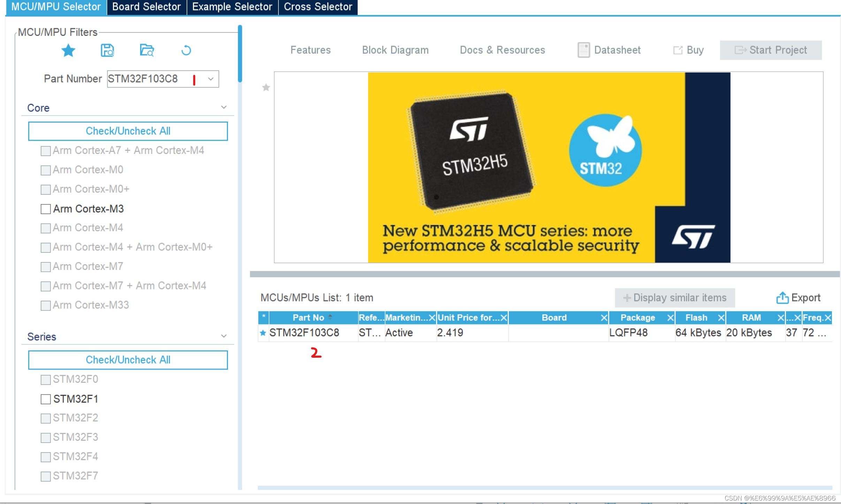
Task: Remove the Freq. column
Action: [x=828, y=318]
